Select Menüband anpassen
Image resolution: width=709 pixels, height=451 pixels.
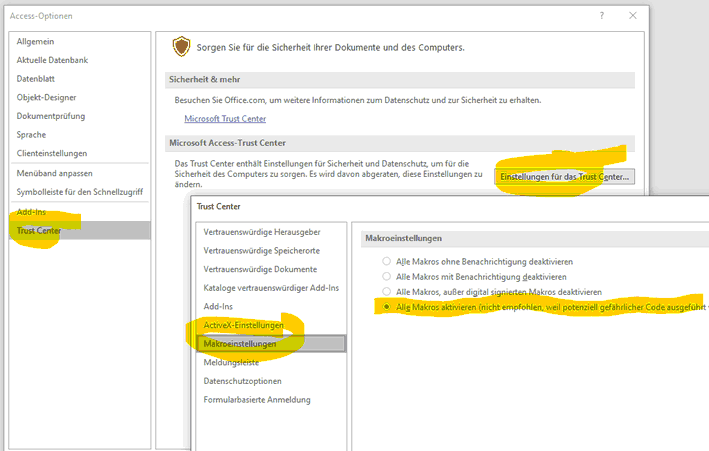click(x=54, y=173)
